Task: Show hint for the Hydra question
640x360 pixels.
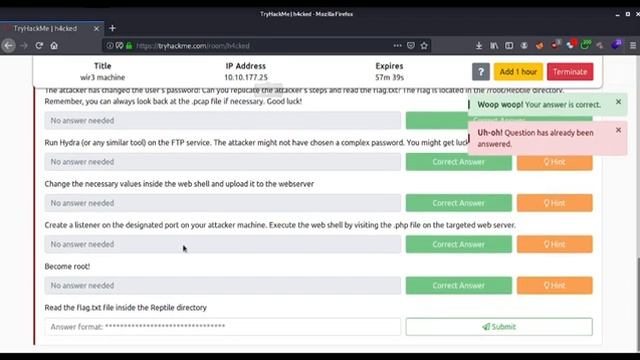Action: (555, 162)
